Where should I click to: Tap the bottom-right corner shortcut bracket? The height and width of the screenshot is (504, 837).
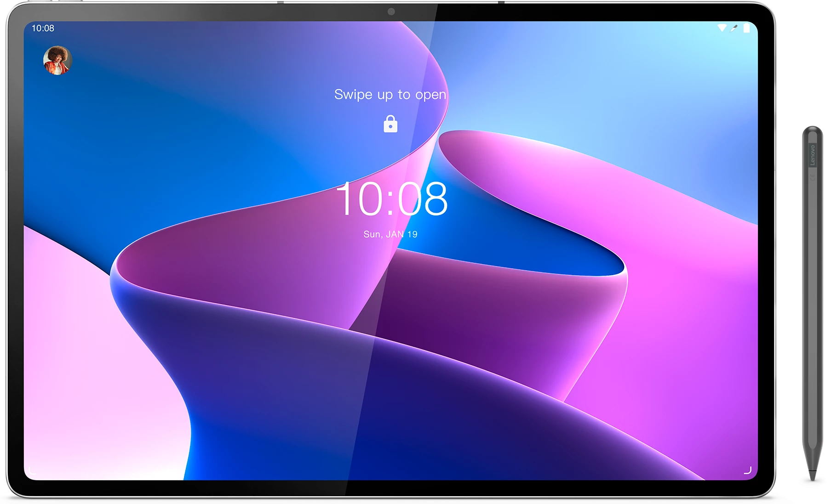[x=748, y=470]
